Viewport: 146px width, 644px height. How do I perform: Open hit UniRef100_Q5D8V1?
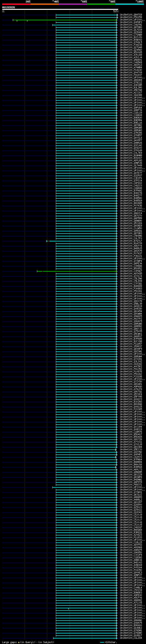pos(131,60)
